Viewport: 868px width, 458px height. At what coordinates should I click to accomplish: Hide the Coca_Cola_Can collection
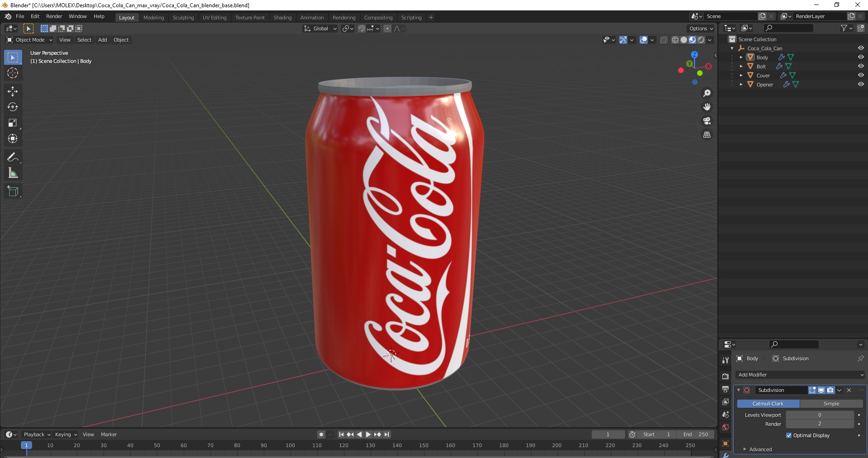coord(861,48)
